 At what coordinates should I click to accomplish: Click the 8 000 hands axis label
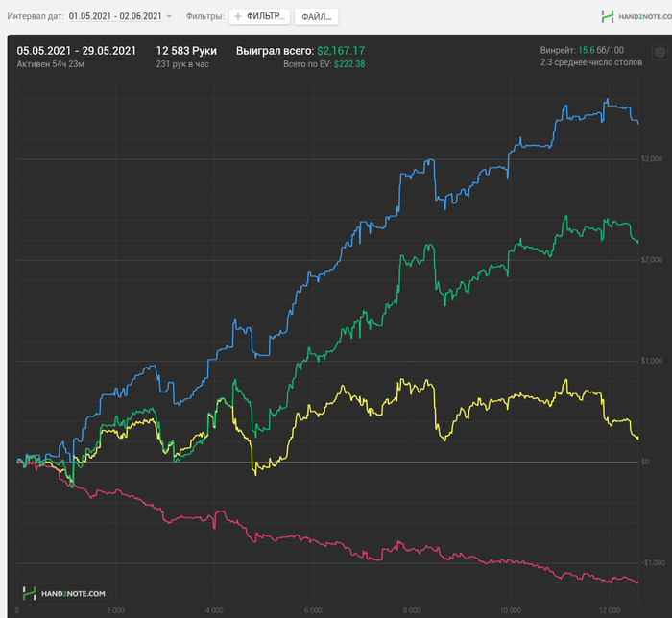(x=412, y=610)
